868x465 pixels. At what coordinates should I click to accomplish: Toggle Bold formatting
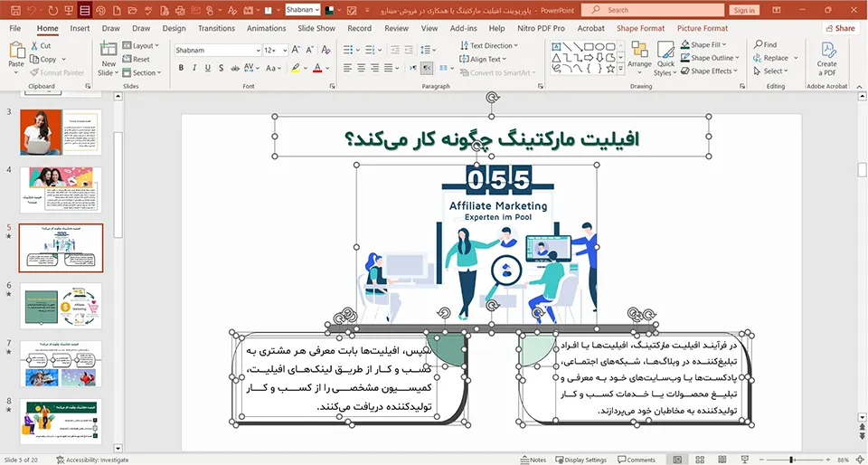[x=181, y=68]
